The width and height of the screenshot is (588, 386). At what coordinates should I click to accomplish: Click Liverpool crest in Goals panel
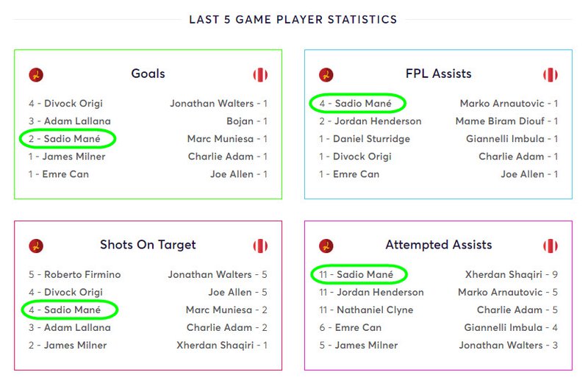coord(36,75)
